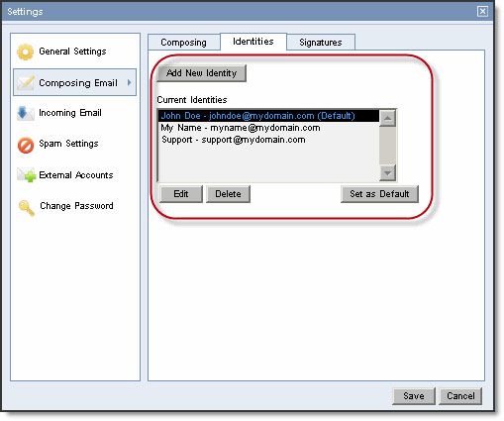This screenshot has height=421, width=504.
Task: Click the Spam Settings prohibition icon
Action: coord(26,145)
